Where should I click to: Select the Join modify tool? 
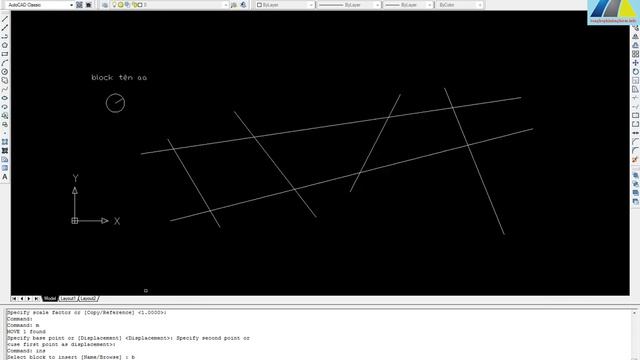(x=636, y=133)
